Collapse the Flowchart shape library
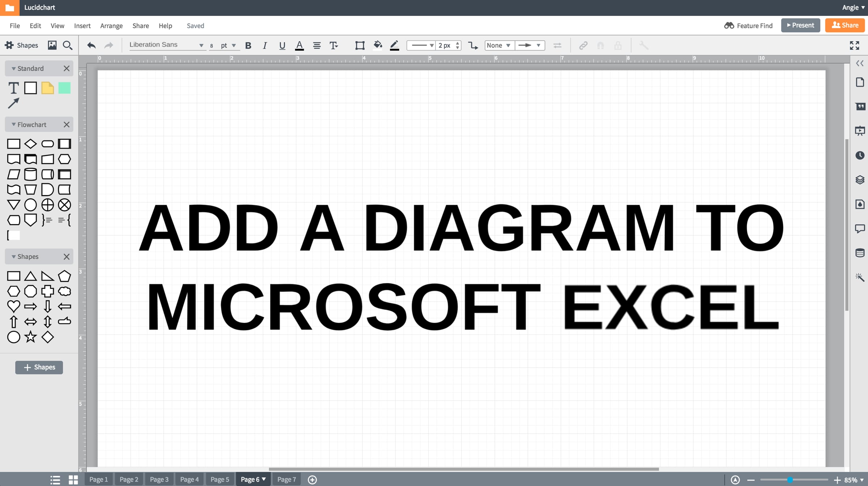Image resolution: width=868 pixels, height=486 pixels. click(13, 124)
